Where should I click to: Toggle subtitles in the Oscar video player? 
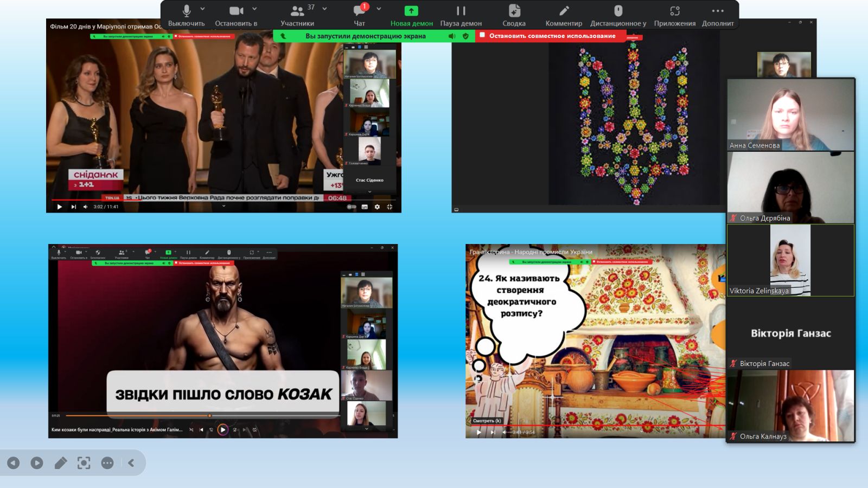click(x=365, y=207)
